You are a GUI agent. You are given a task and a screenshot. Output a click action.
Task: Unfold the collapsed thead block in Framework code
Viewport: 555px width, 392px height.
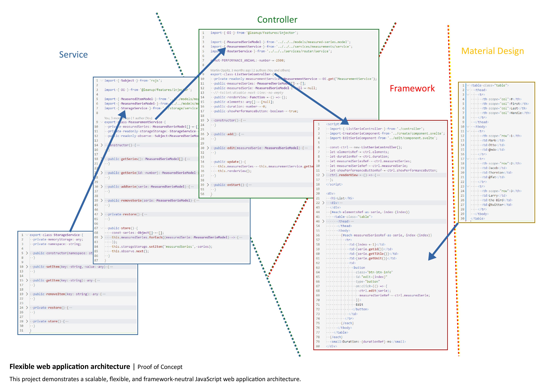[323, 221]
